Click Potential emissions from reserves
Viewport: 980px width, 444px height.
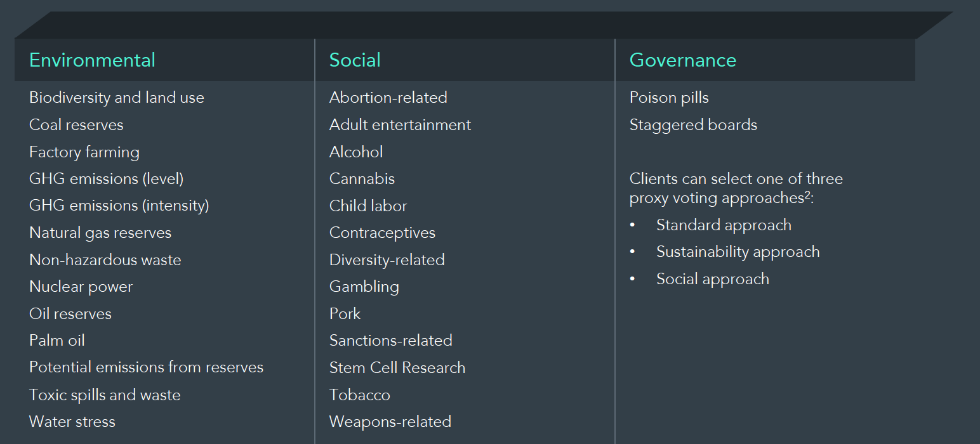[x=146, y=368]
